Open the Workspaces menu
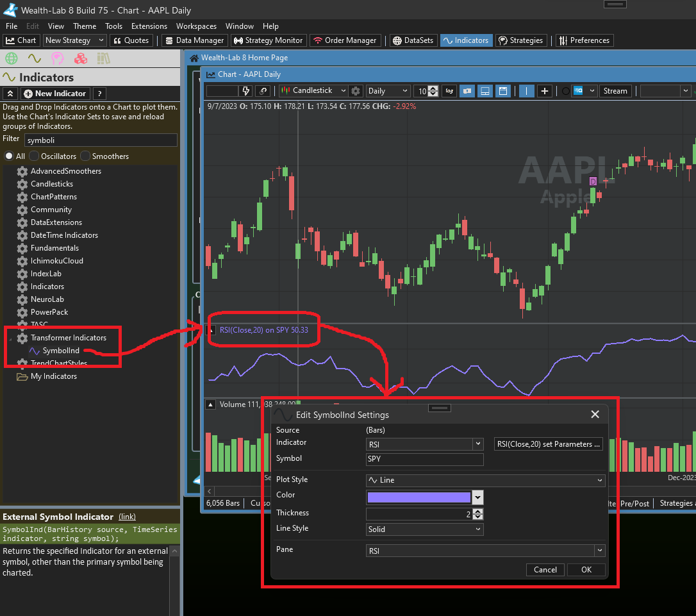 [x=196, y=26]
